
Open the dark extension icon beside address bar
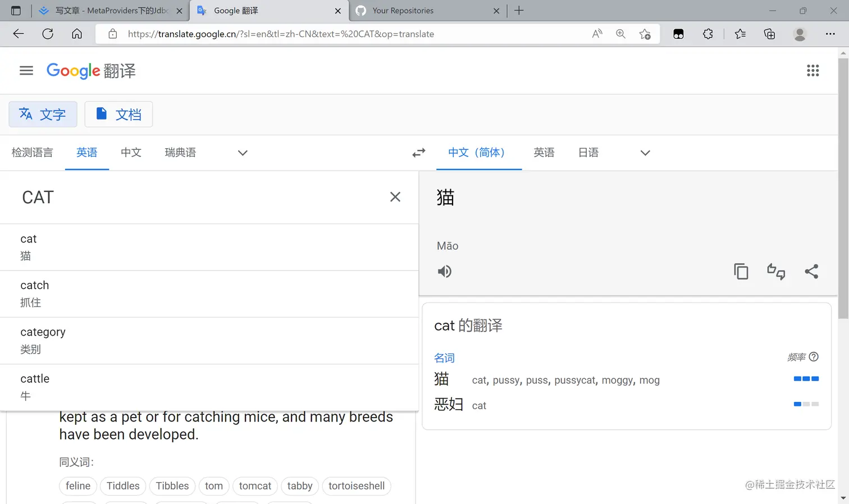pyautogui.click(x=678, y=34)
